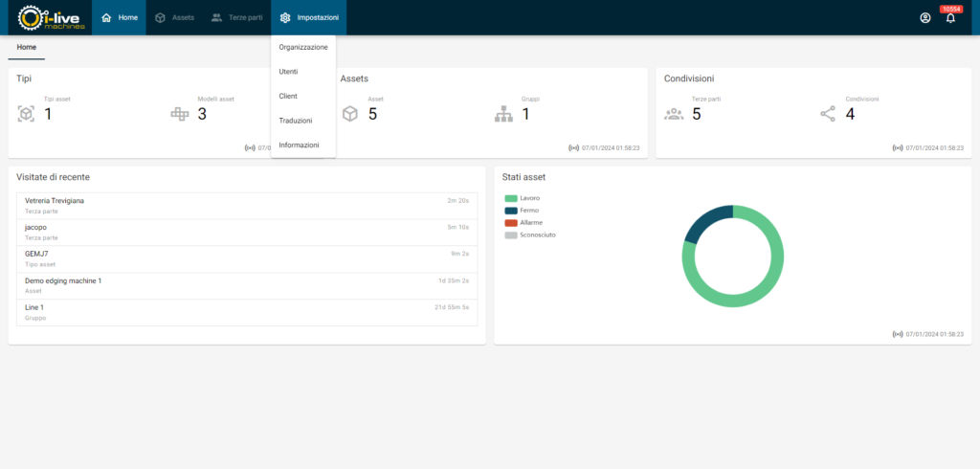
Task: Click the Modelli asset blocks icon
Action: pyautogui.click(x=180, y=114)
